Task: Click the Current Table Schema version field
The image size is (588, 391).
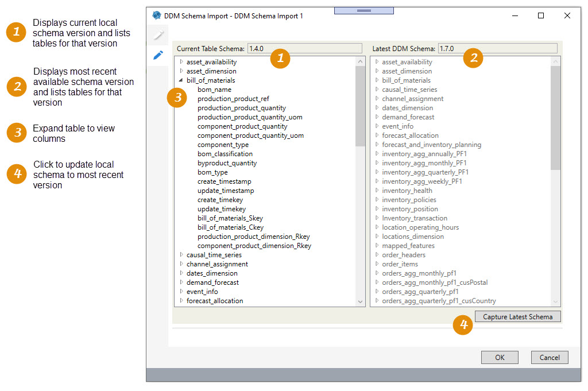Action: point(305,48)
